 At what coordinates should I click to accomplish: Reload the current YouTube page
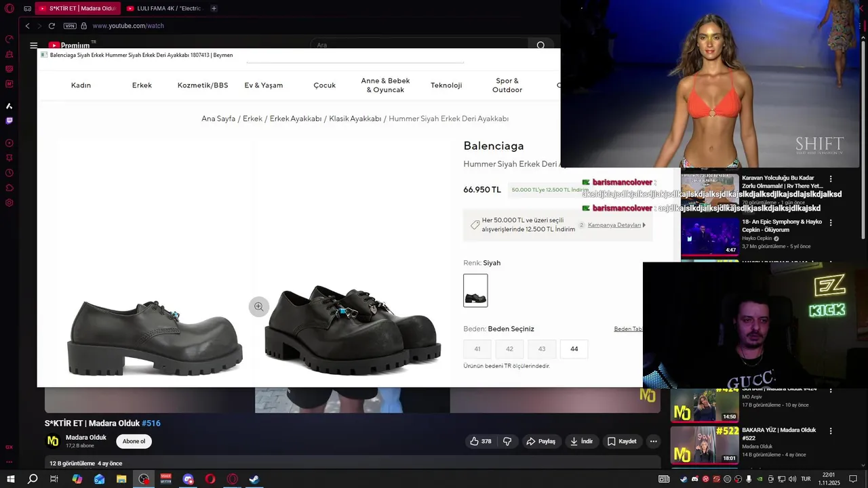coord(52,26)
